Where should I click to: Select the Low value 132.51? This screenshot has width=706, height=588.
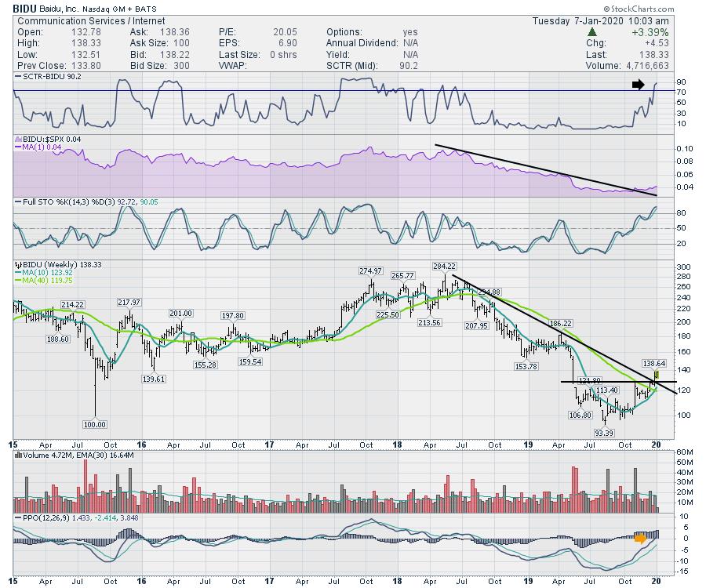pos(86,54)
